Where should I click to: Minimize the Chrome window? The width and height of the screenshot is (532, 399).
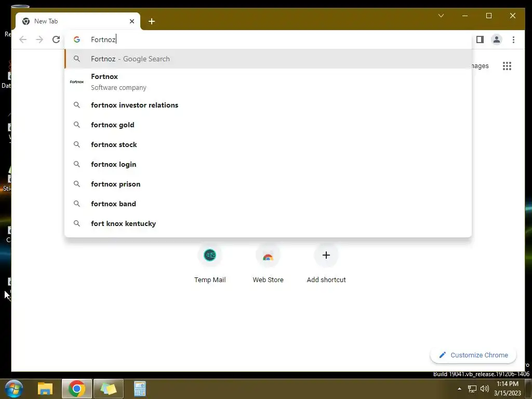465,16
